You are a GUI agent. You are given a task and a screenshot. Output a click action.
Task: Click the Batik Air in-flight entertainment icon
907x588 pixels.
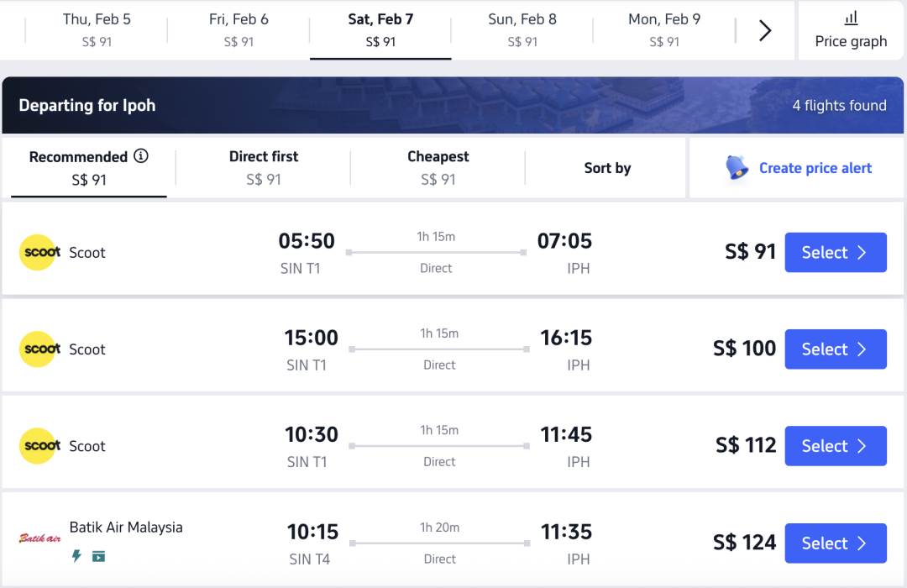coord(98,556)
